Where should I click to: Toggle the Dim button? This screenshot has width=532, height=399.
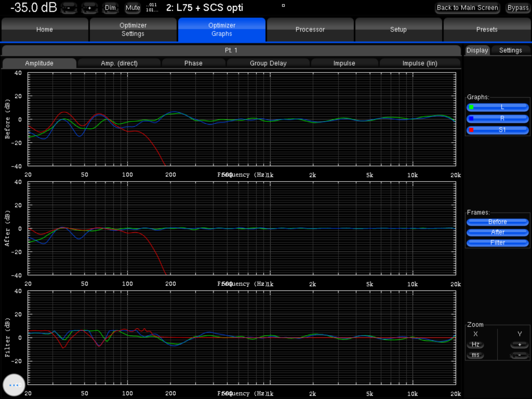(110, 8)
